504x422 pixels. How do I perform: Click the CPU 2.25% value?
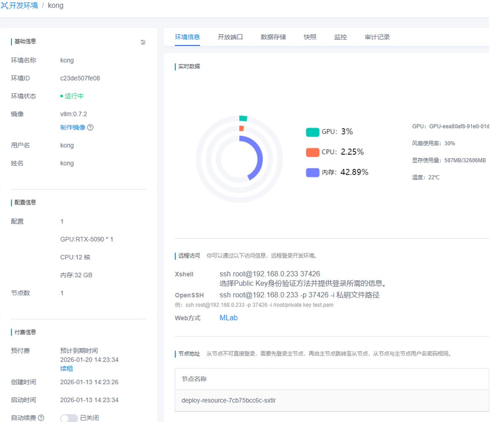point(352,152)
